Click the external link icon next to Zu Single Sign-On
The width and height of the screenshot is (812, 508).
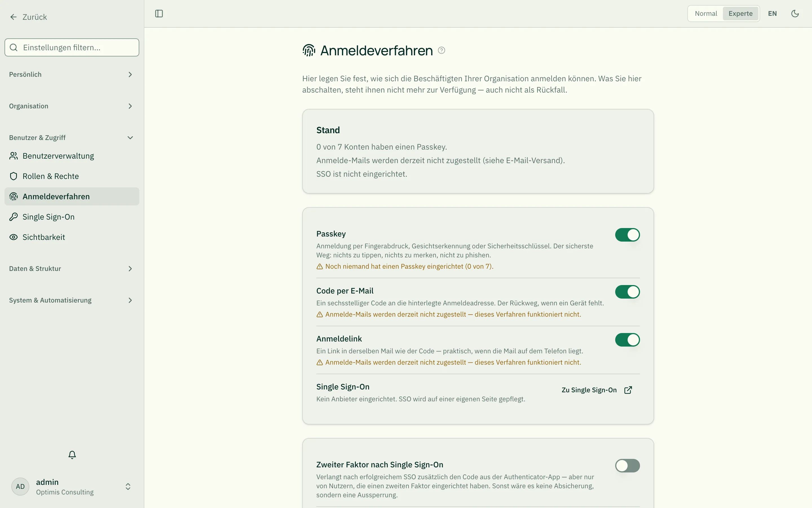coord(628,390)
